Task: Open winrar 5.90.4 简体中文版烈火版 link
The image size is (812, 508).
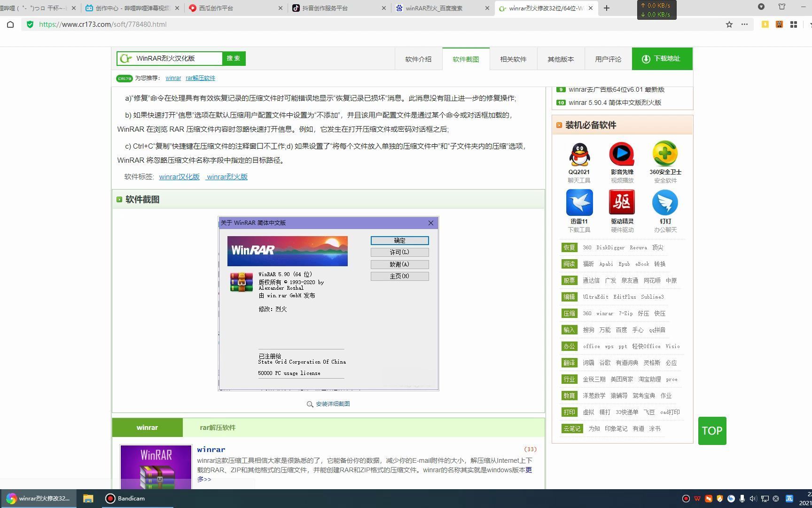Action: tap(615, 103)
